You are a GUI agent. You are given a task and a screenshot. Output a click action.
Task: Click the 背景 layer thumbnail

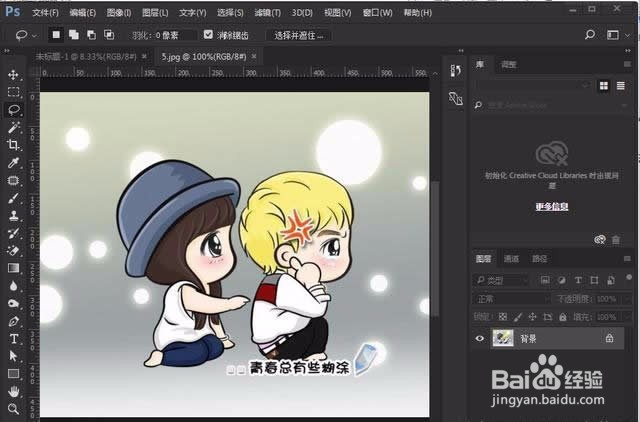(503, 338)
